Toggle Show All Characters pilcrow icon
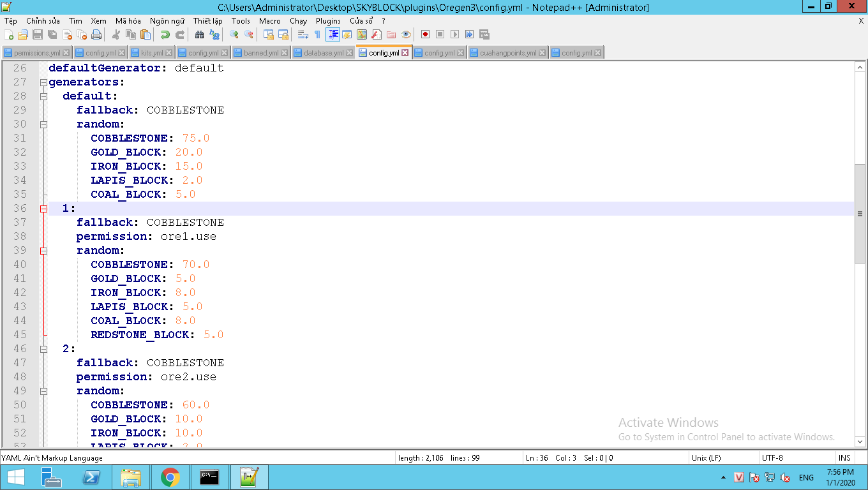 click(x=317, y=34)
